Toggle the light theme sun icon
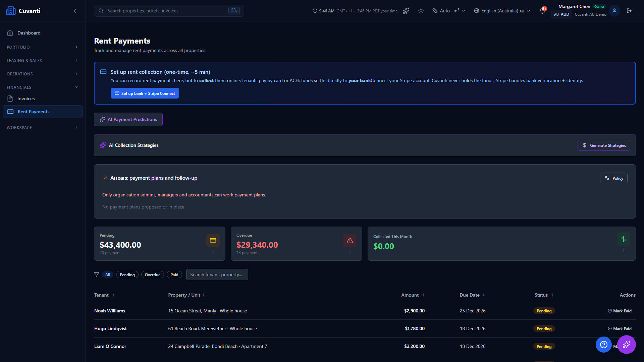The image size is (644, 362). pyautogui.click(x=421, y=11)
